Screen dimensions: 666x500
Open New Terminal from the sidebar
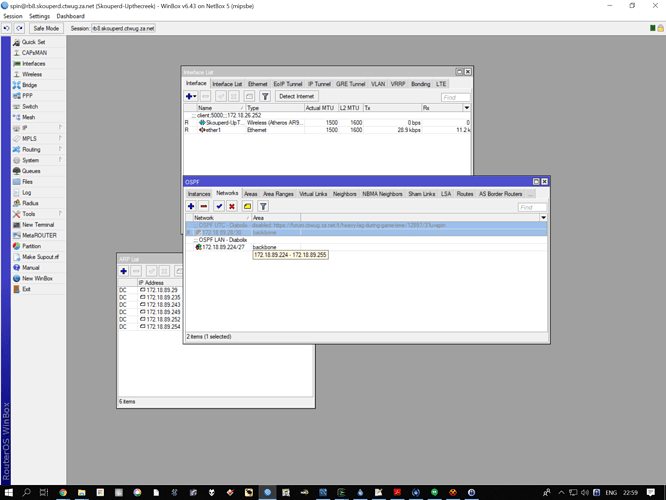pos(38,225)
